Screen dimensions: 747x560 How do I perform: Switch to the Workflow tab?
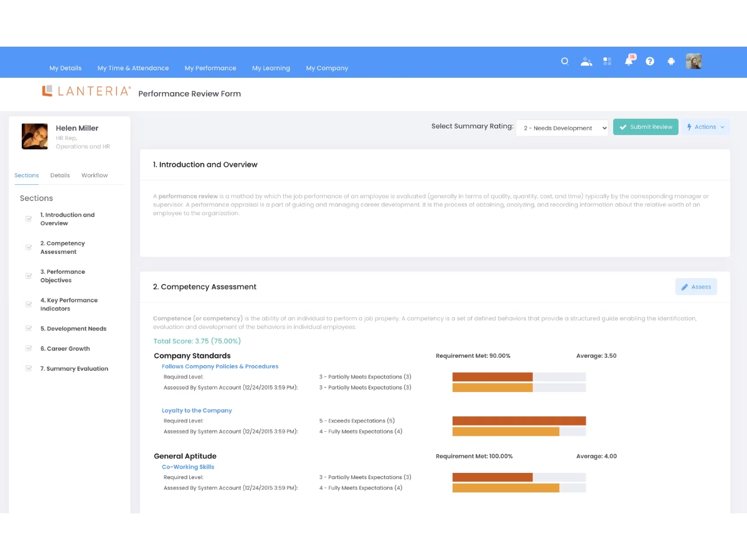(95, 175)
